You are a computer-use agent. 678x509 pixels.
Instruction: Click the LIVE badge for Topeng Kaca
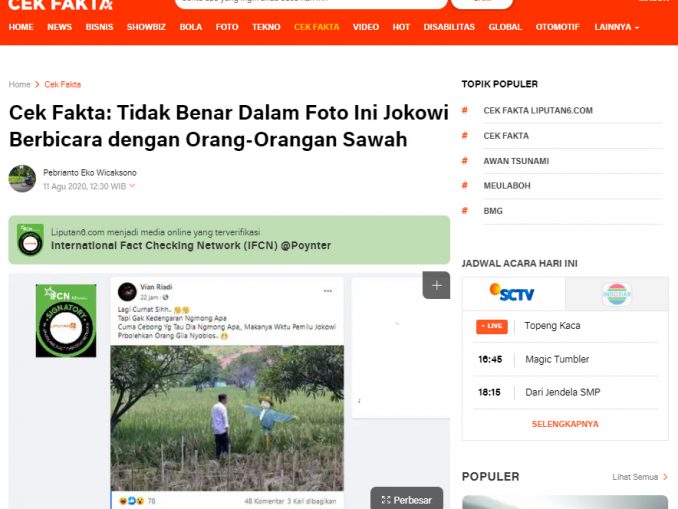tap(492, 327)
